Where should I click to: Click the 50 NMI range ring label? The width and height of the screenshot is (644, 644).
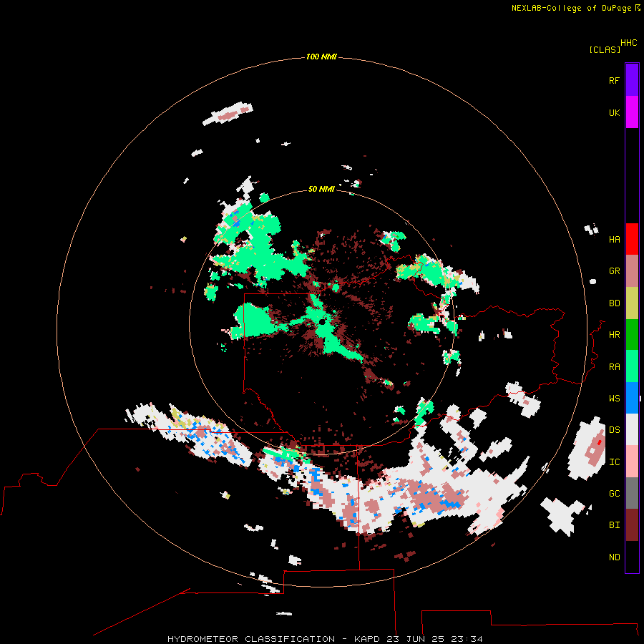(x=321, y=189)
